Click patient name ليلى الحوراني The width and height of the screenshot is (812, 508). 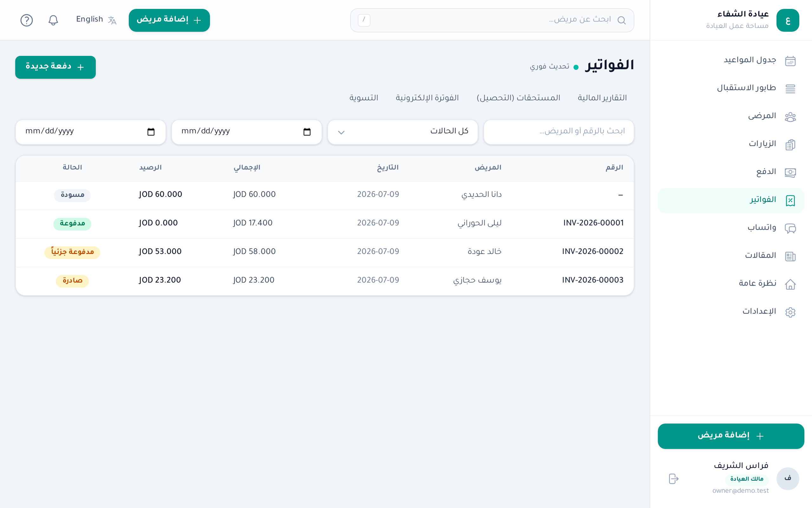[x=479, y=224]
